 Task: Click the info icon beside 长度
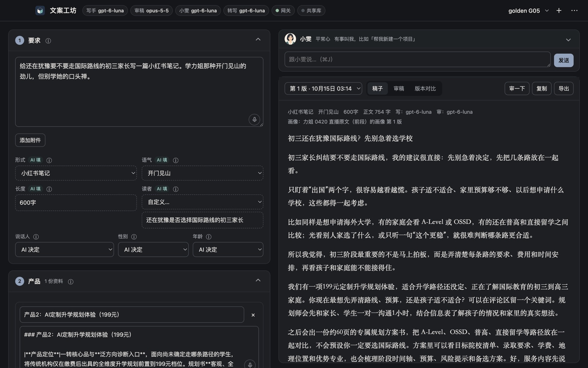(49, 189)
